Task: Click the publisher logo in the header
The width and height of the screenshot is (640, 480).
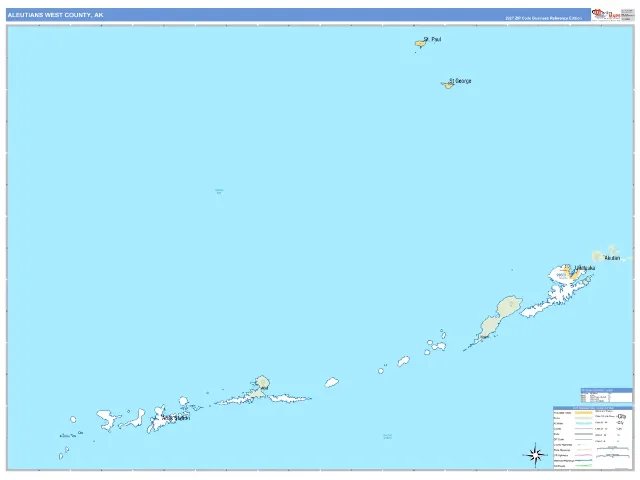Action: point(605,15)
